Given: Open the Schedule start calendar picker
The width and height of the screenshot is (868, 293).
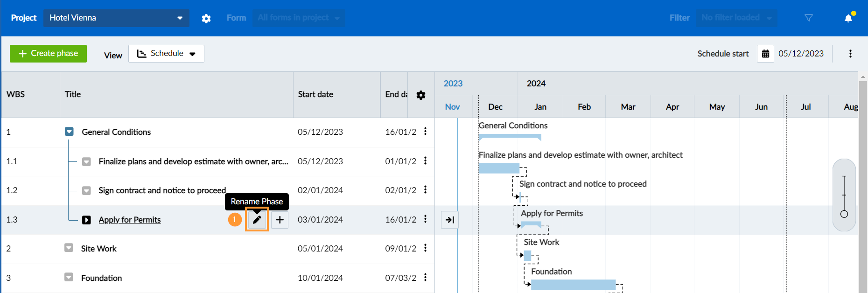Looking at the screenshot, I should pyautogui.click(x=765, y=54).
